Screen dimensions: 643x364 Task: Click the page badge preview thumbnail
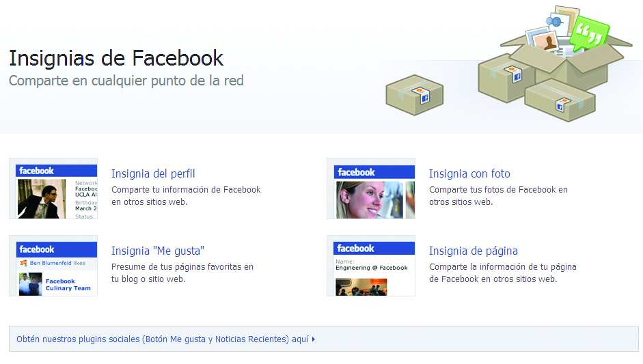371,266
